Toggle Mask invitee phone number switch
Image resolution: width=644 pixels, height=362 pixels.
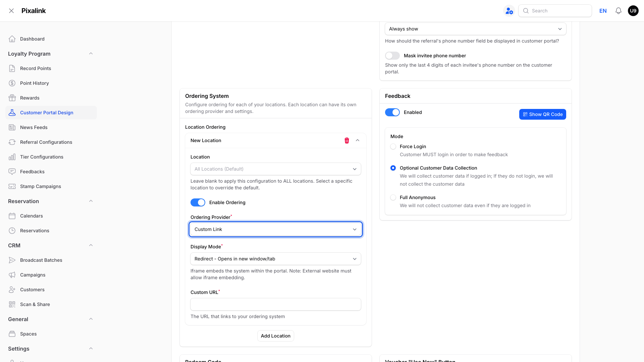(x=392, y=56)
